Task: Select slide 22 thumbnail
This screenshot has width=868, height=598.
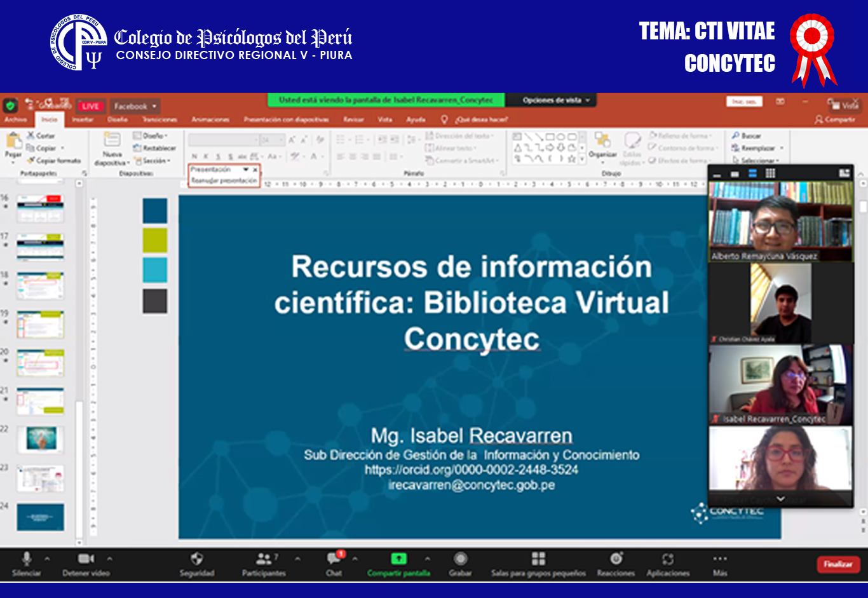Action: pyautogui.click(x=41, y=438)
